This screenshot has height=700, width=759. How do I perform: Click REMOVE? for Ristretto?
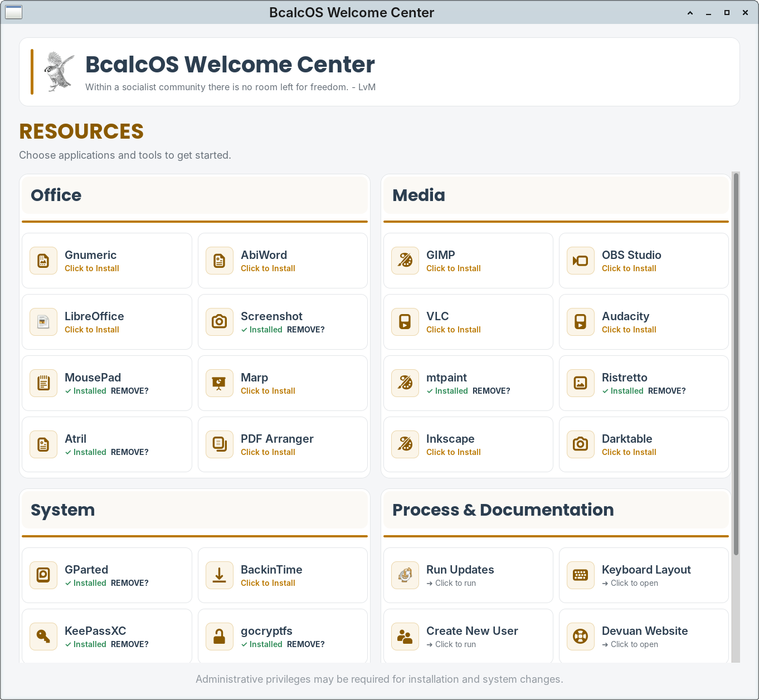667,391
